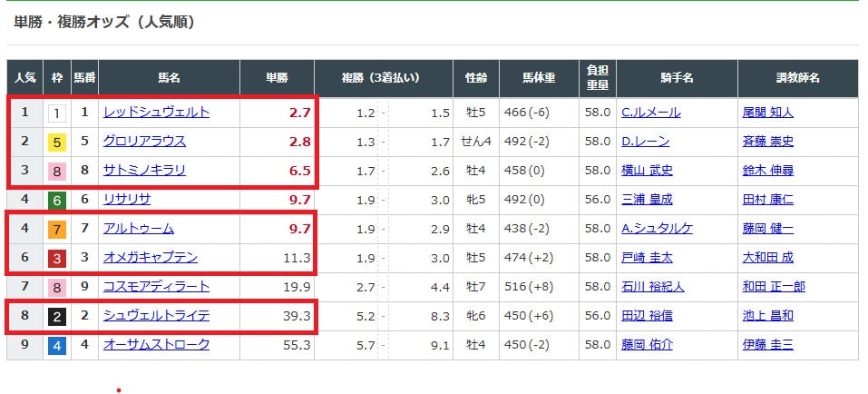This screenshot has width=868, height=394.
Task: Click the オーサムストローク horse name
Action: (x=157, y=345)
